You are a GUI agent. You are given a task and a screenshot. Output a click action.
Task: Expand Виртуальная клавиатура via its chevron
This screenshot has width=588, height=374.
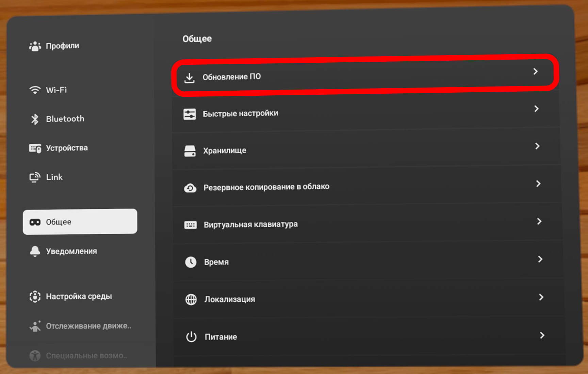pyautogui.click(x=539, y=221)
